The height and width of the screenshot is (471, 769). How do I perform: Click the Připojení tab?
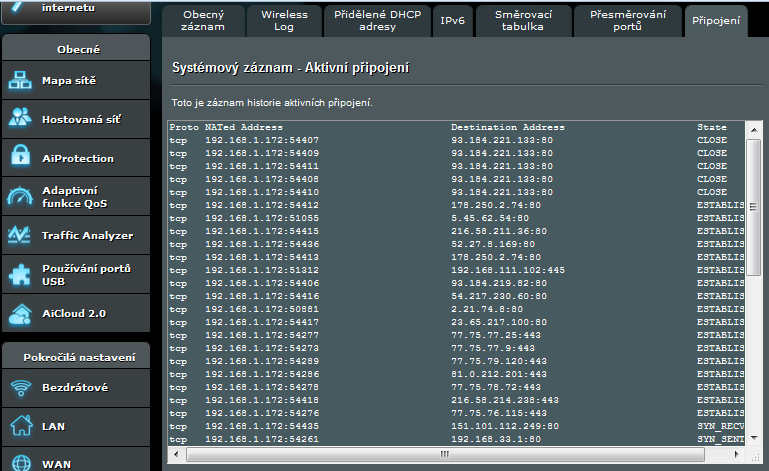[715, 21]
